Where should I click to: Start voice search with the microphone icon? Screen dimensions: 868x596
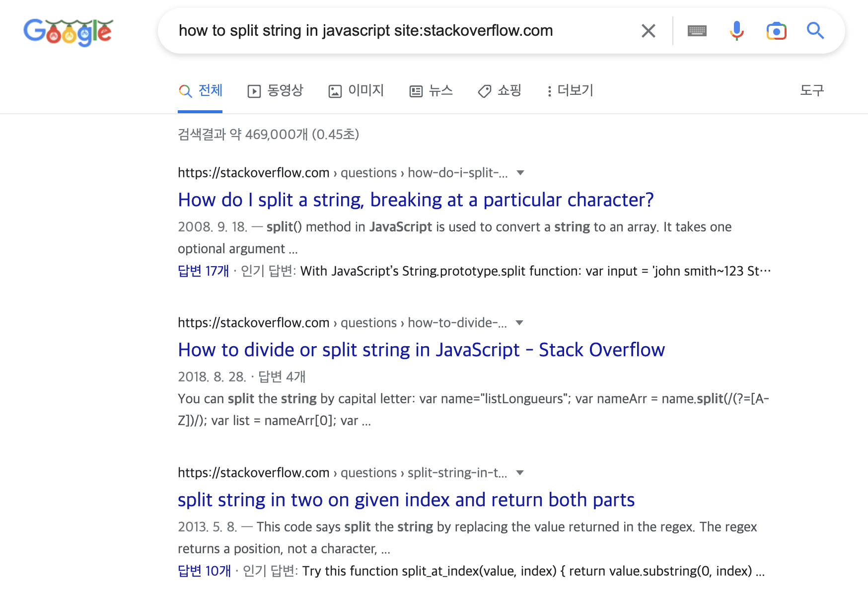point(736,31)
